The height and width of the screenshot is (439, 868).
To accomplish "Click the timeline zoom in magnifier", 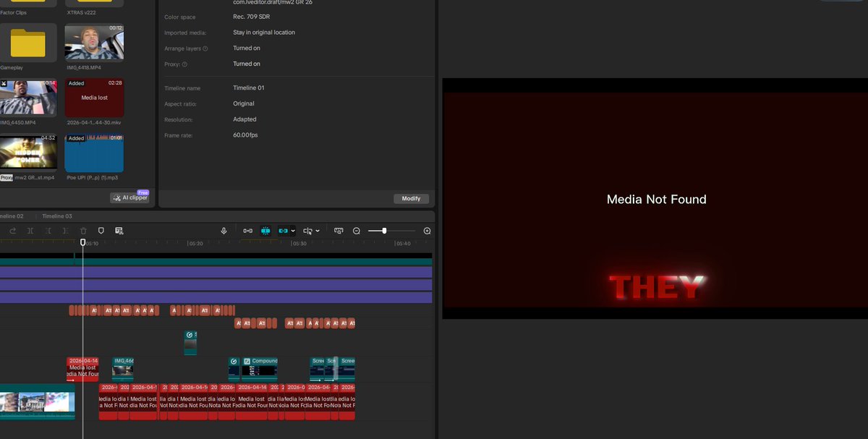I will click(x=427, y=231).
